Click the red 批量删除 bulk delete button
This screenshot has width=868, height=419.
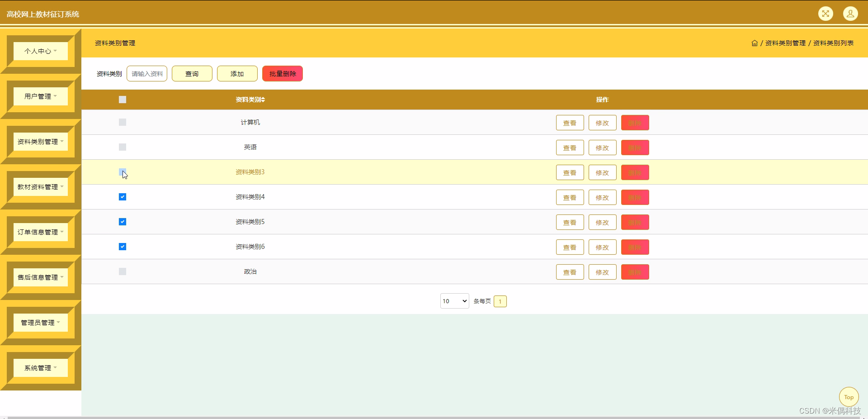pyautogui.click(x=282, y=73)
